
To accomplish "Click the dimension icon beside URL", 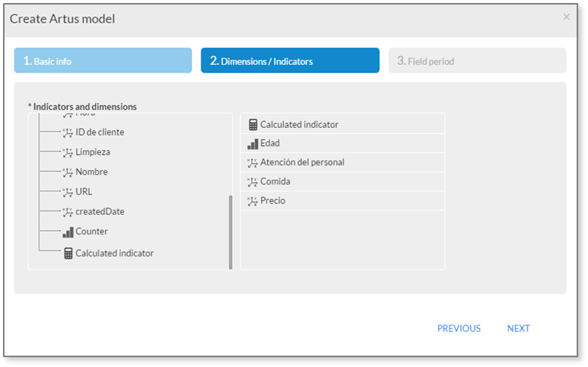I will (x=67, y=192).
